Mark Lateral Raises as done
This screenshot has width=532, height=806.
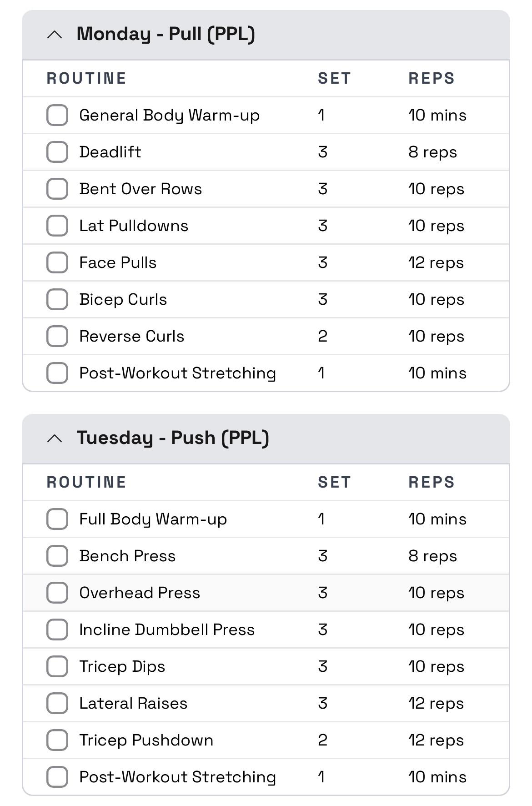click(x=57, y=703)
